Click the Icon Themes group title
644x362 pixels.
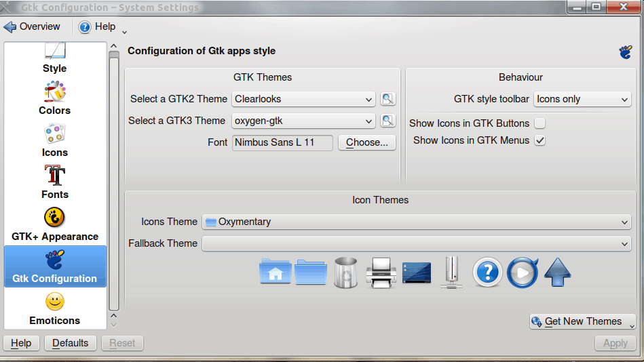tap(380, 200)
